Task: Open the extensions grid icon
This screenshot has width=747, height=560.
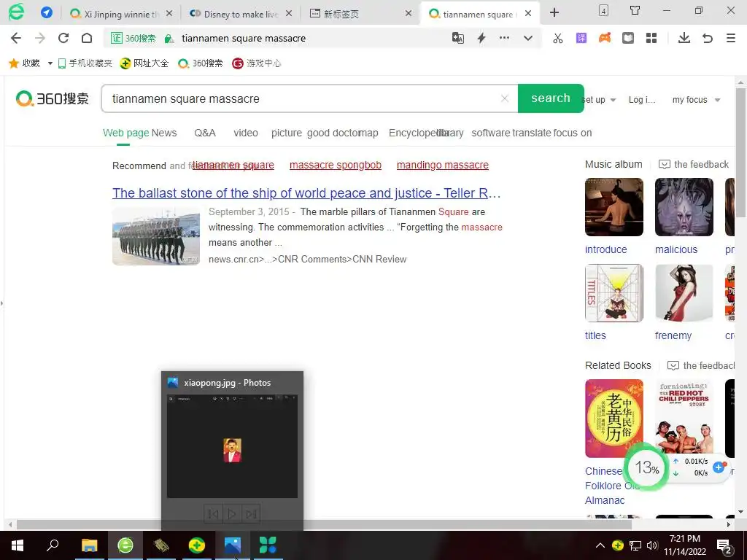Action: pyautogui.click(x=651, y=38)
